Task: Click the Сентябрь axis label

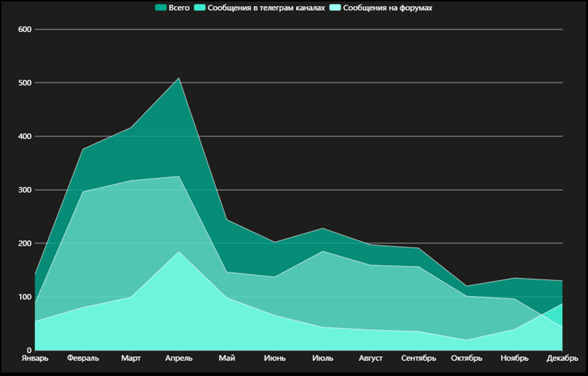Action: tap(418, 358)
